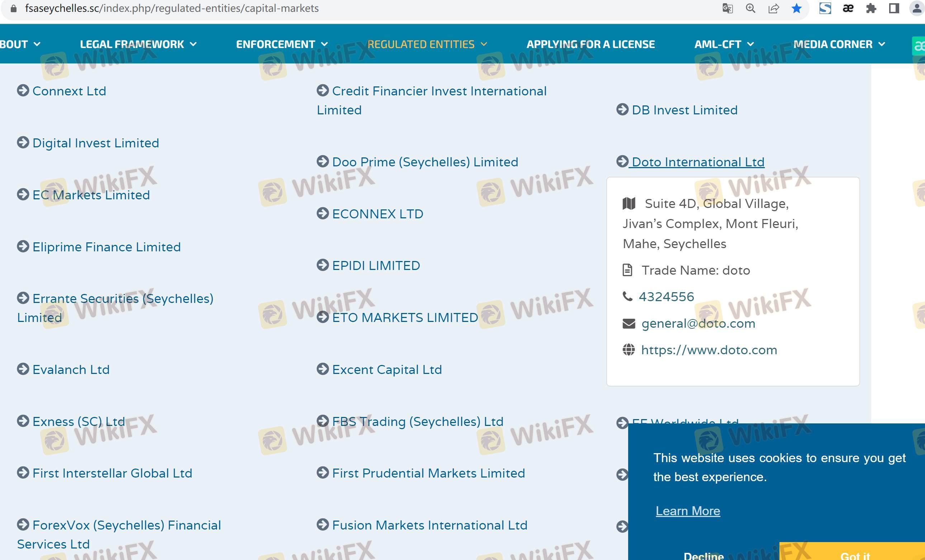Image resolution: width=925 pixels, height=560 pixels.
Task: Click the arrow icon beside Digital Invest Limited
Action: [x=23, y=143]
